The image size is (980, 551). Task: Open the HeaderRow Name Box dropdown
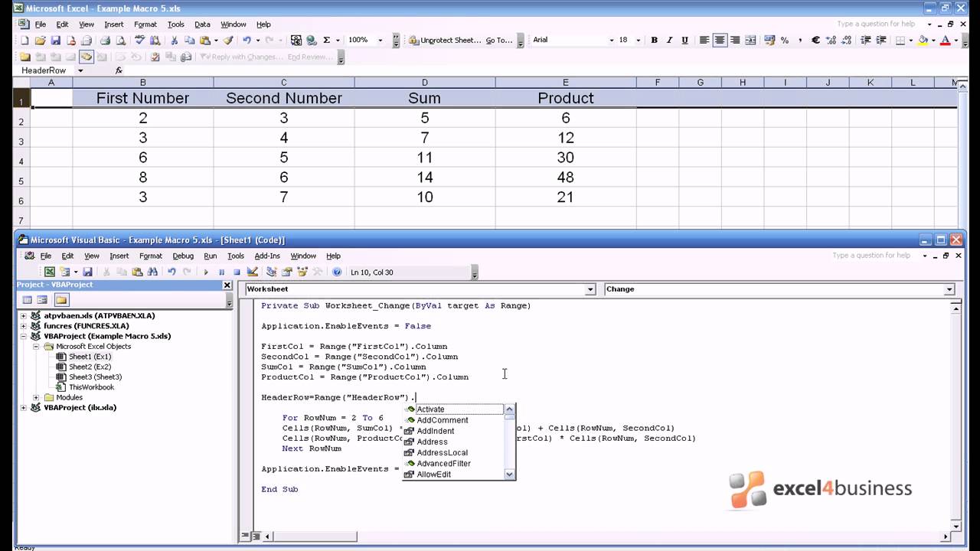click(80, 70)
